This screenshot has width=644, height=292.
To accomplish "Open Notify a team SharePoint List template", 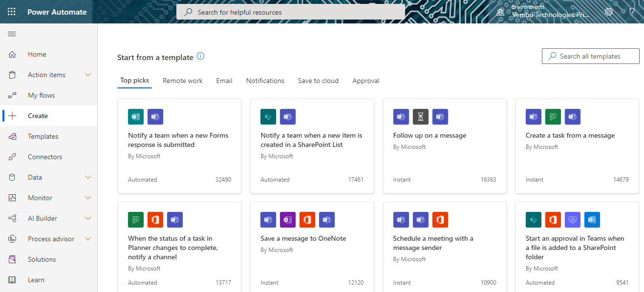I will (312, 146).
